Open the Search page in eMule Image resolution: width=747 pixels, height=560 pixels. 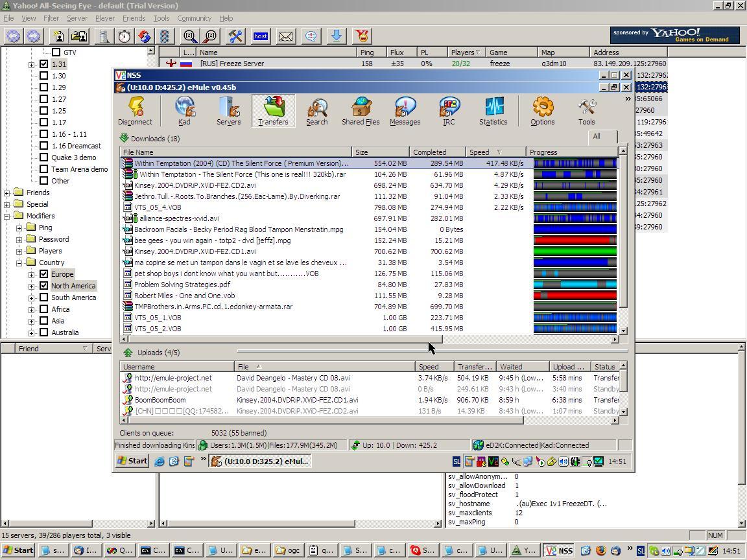pos(317,111)
